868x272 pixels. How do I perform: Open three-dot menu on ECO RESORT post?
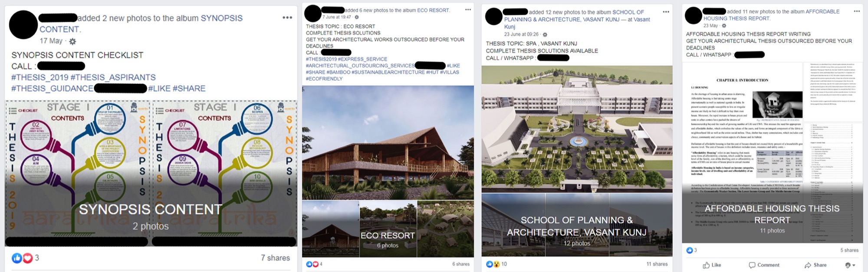468,10
